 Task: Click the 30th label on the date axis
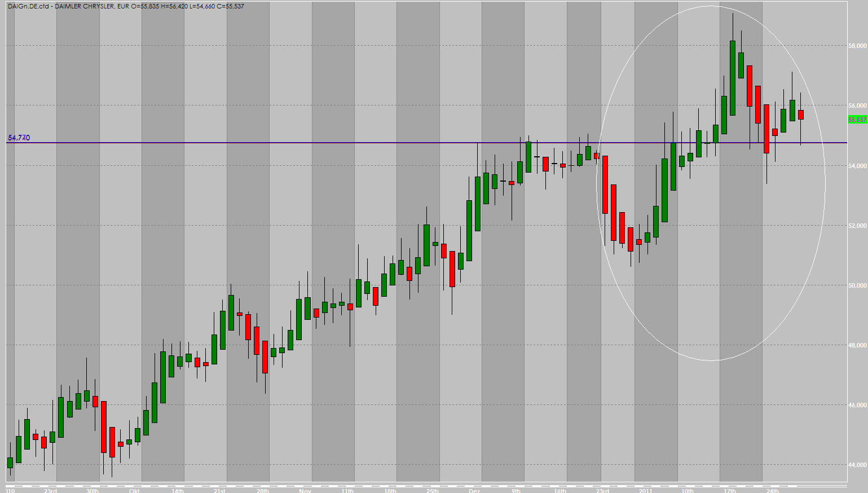click(x=92, y=490)
